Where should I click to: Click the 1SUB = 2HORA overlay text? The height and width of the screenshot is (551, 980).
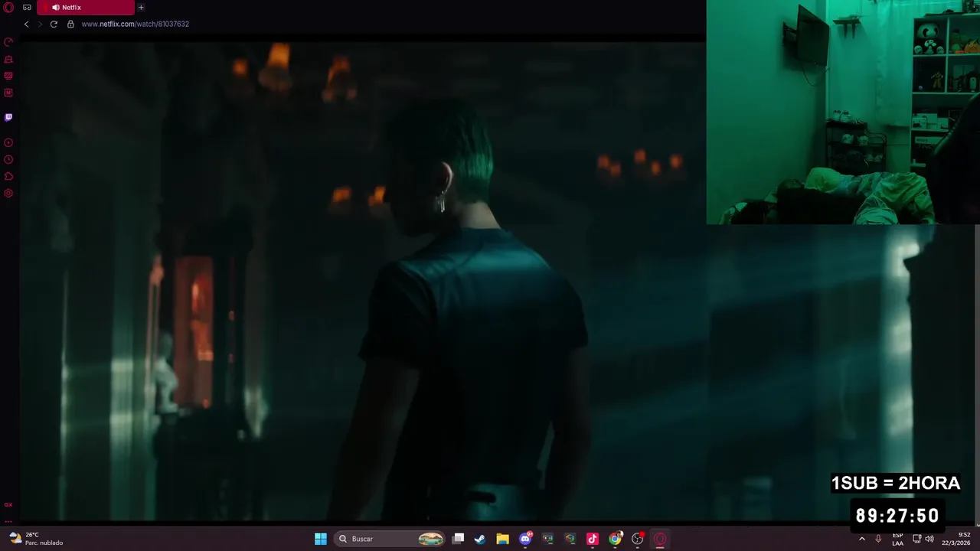click(x=896, y=483)
